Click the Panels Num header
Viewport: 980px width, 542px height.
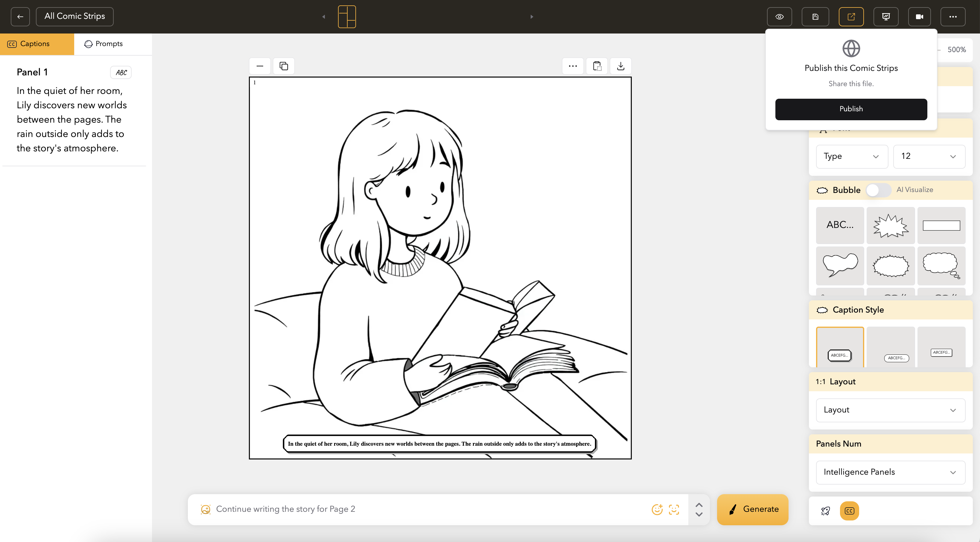pos(890,444)
